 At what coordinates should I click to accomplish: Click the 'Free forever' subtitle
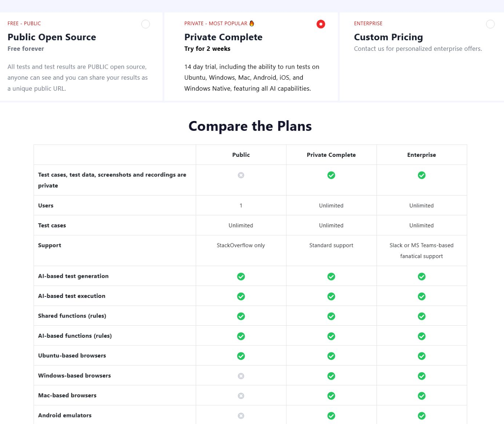click(26, 49)
